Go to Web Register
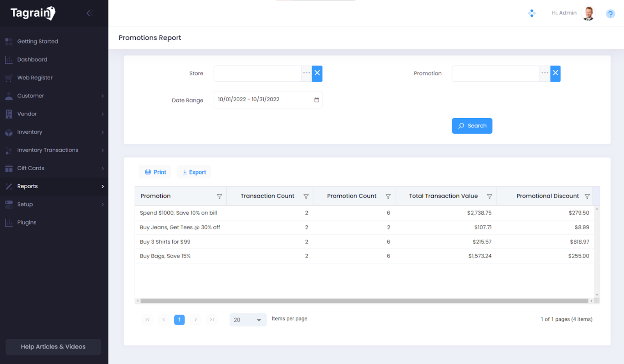 (35, 78)
